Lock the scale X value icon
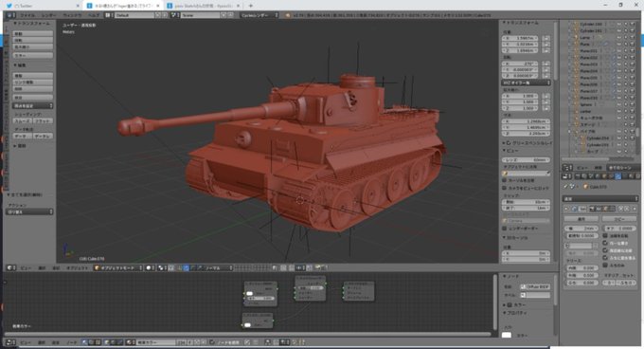The height and width of the screenshot is (349, 644). click(x=546, y=96)
